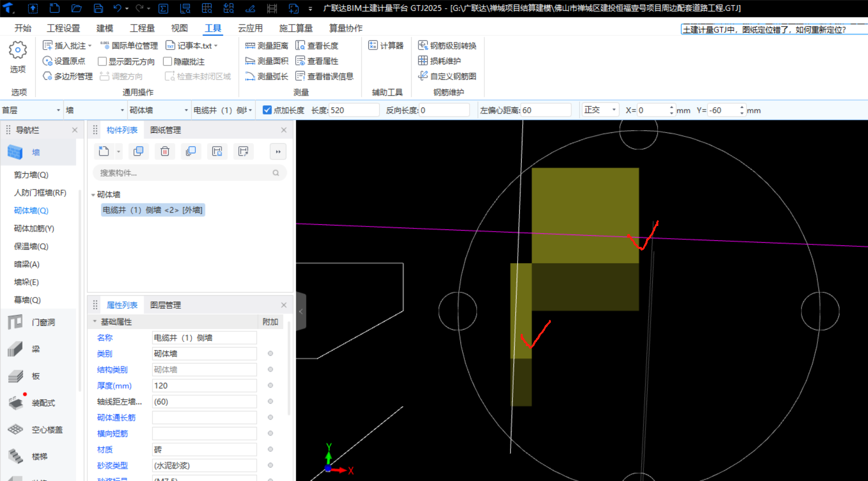Open 自定义钢筋图 tool
Viewport: 868px width, 481px height.
click(x=448, y=76)
